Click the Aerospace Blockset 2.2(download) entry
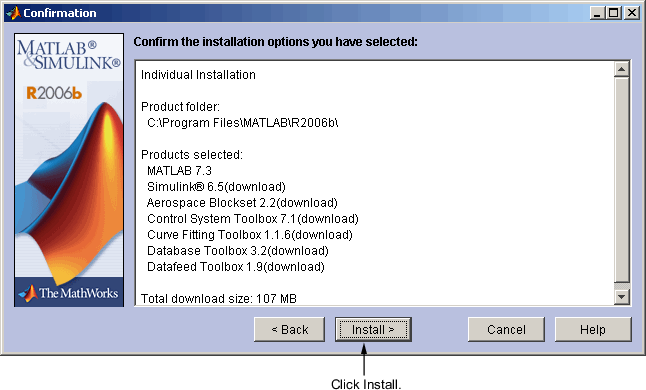Viewport: 646px width, 390px height. click(242, 203)
